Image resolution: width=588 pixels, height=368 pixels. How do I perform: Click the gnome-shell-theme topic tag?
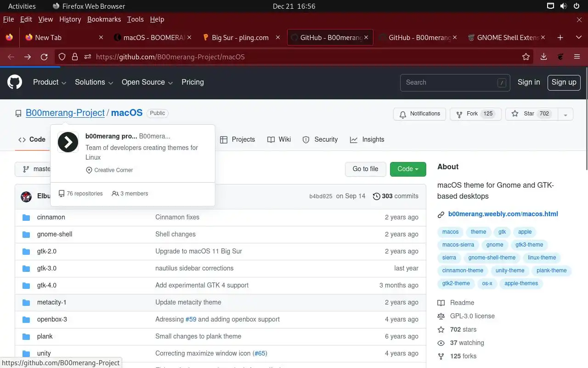click(492, 258)
